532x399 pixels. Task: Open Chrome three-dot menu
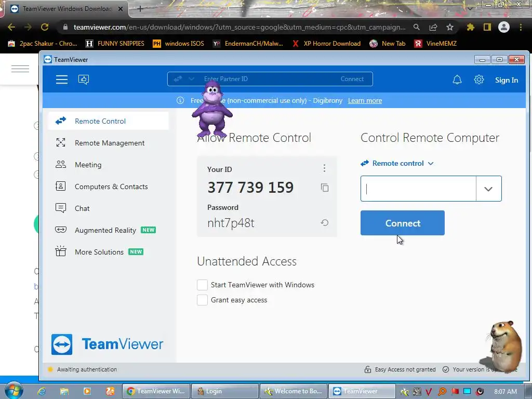pyautogui.click(x=521, y=27)
